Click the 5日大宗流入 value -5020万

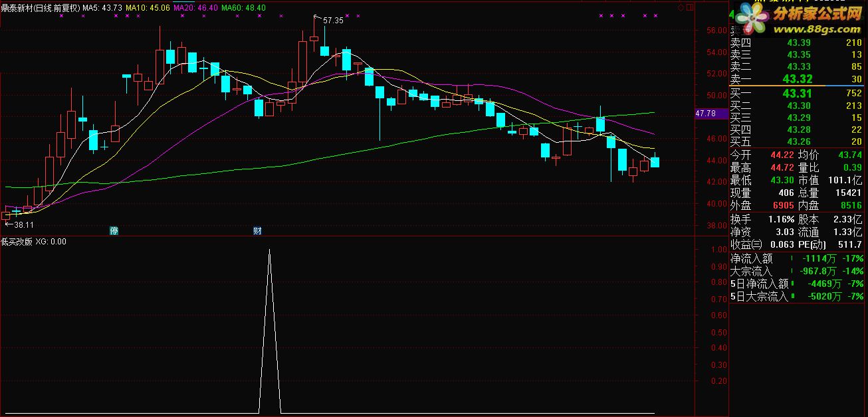point(821,296)
